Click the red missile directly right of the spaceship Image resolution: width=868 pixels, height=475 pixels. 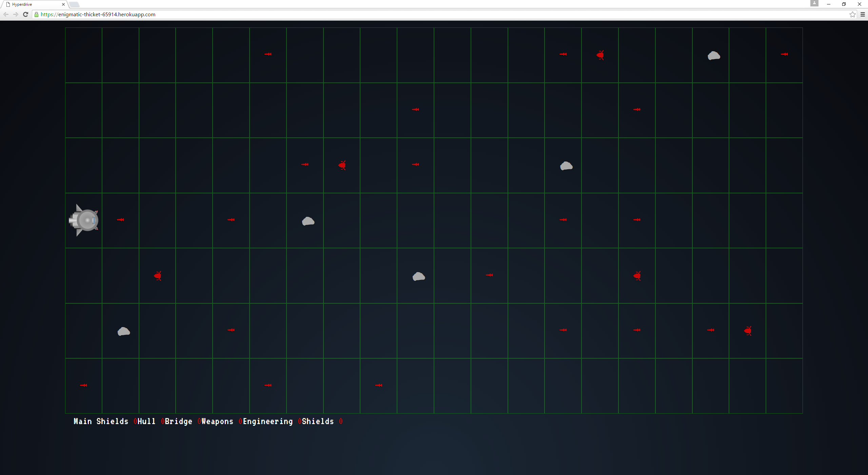pos(120,220)
